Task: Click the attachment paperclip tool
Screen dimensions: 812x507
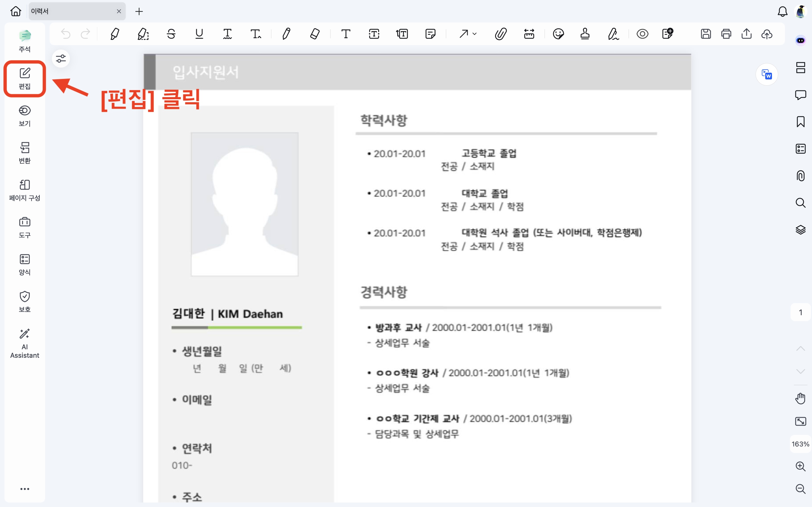Action: coord(501,34)
